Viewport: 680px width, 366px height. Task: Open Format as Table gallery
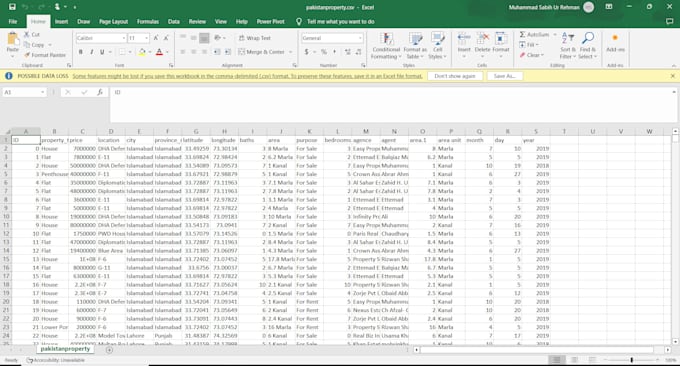[415, 46]
